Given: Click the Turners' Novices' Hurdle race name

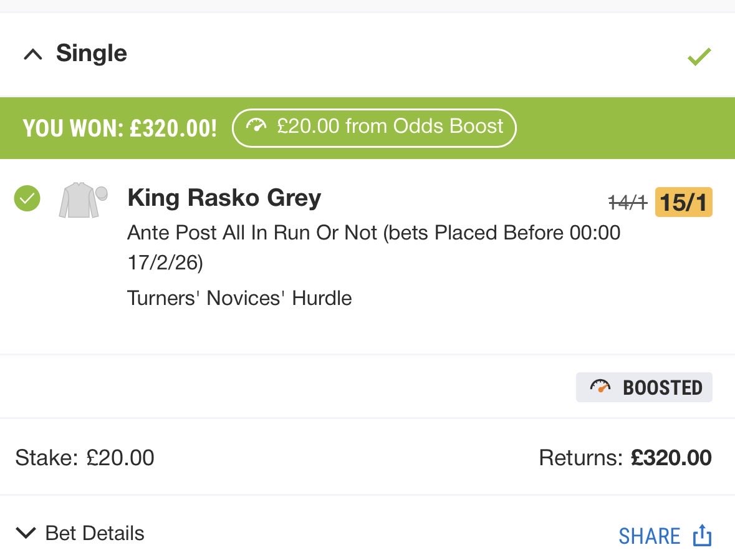Looking at the screenshot, I should click(x=239, y=298).
